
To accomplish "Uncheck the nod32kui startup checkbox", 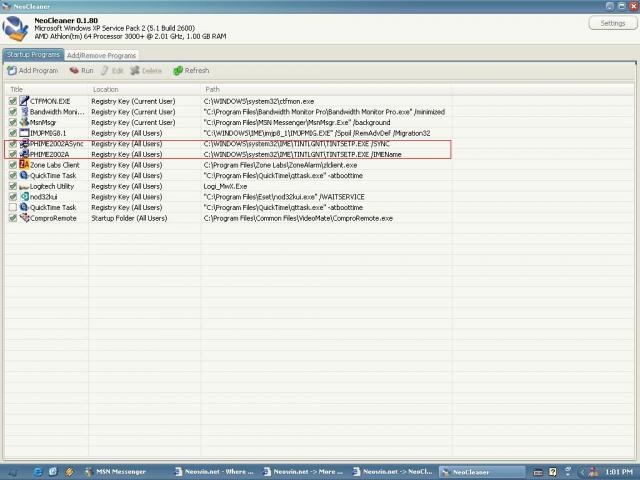I will point(13,196).
